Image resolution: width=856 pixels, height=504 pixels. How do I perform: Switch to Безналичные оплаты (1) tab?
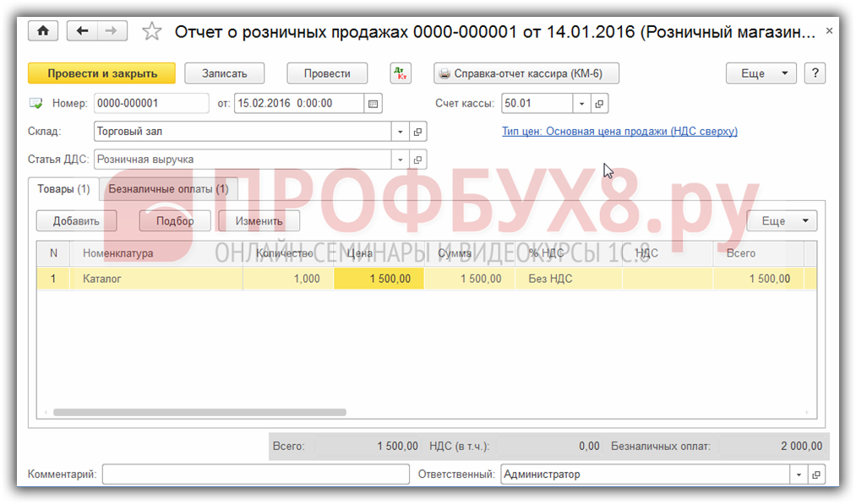coord(169,189)
